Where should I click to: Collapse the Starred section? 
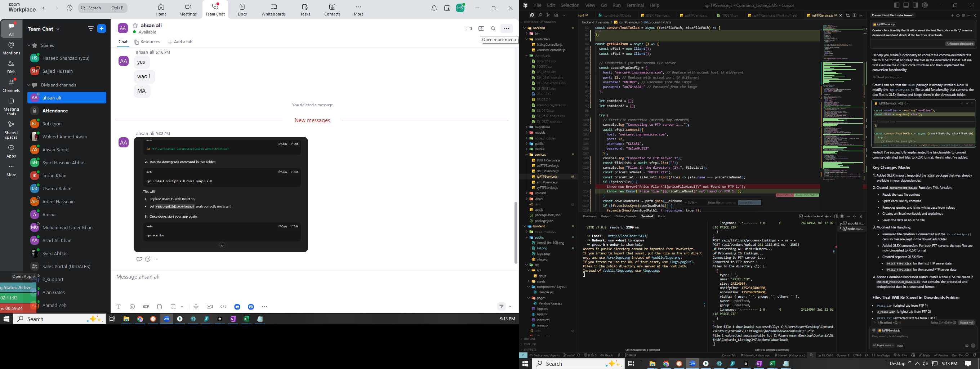(x=29, y=45)
